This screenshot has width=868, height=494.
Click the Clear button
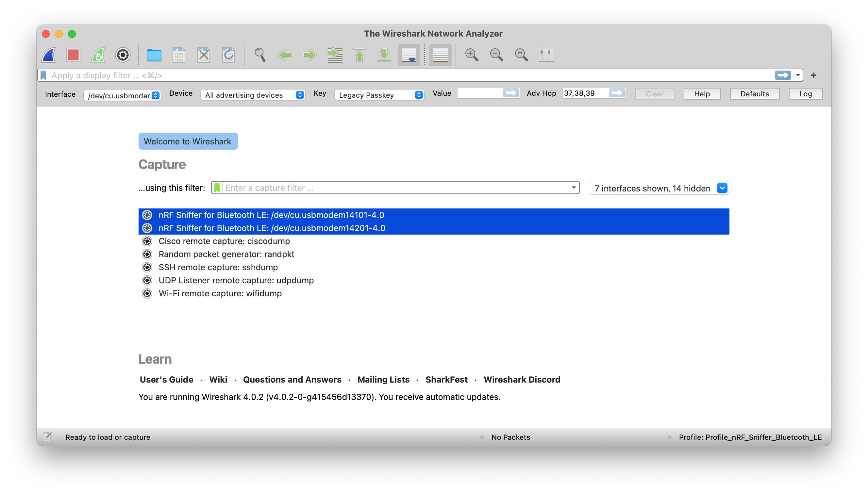tap(655, 94)
